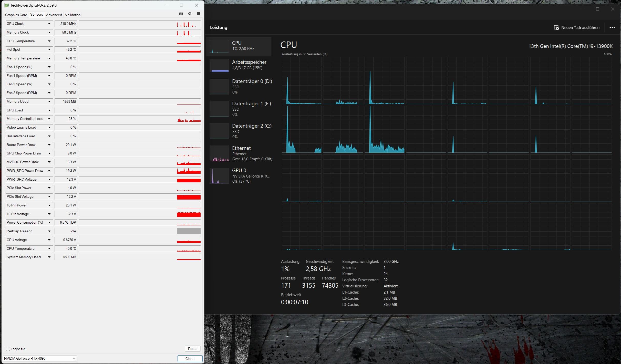This screenshot has height=364, width=621.
Task: Click the GPU Voltage 0.8750 V value
Action: [x=66, y=240]
